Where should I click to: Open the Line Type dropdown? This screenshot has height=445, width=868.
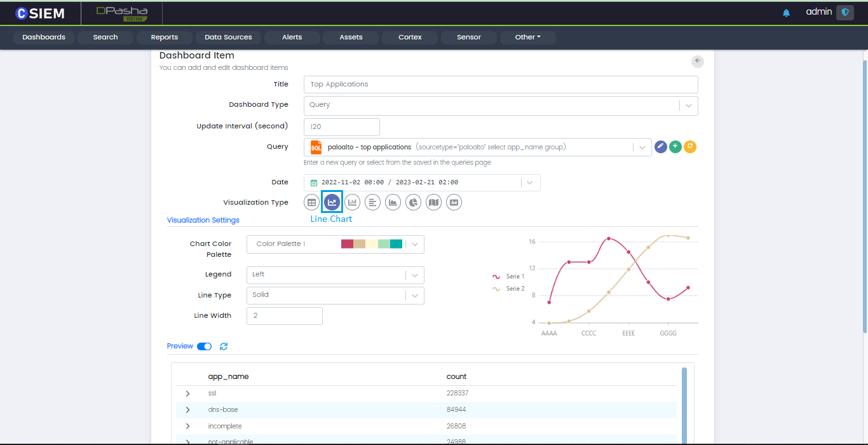pyautogui.click(x=335, y=295)
